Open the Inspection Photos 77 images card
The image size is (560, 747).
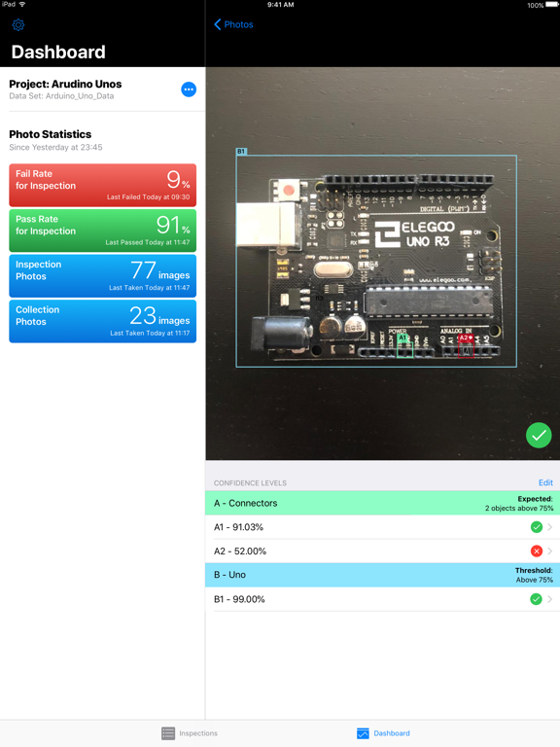click(103, 276)
